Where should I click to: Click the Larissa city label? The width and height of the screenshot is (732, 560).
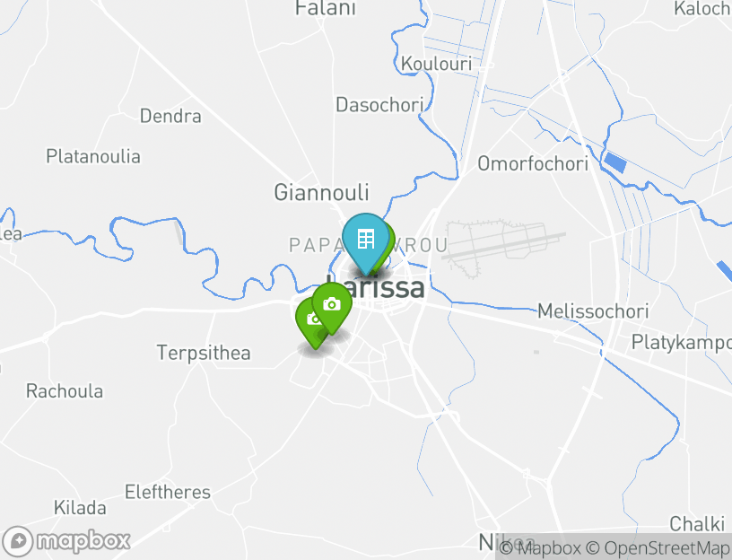pos(375,288)
